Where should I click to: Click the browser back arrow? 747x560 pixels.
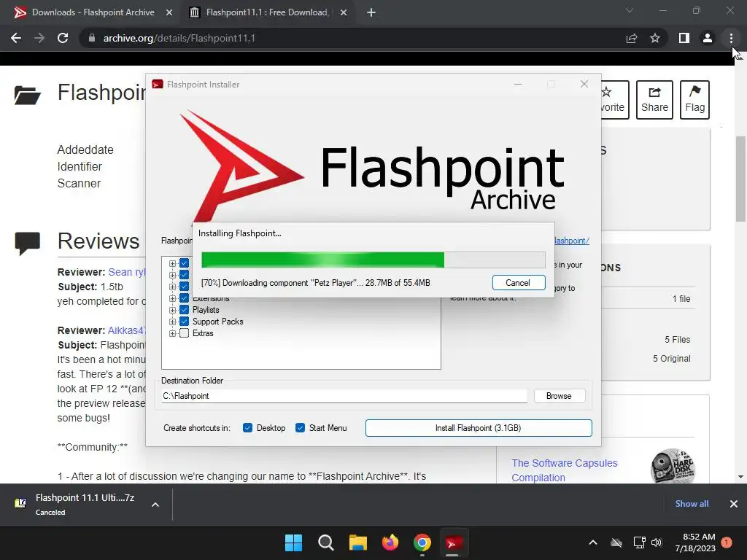[x=16, y=38]
